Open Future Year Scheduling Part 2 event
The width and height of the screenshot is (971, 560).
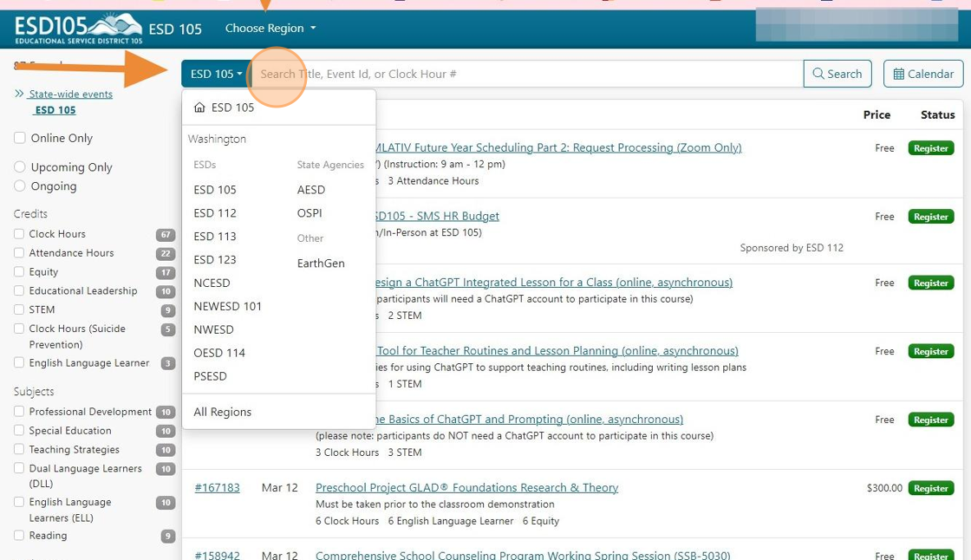tap(558, 147)
